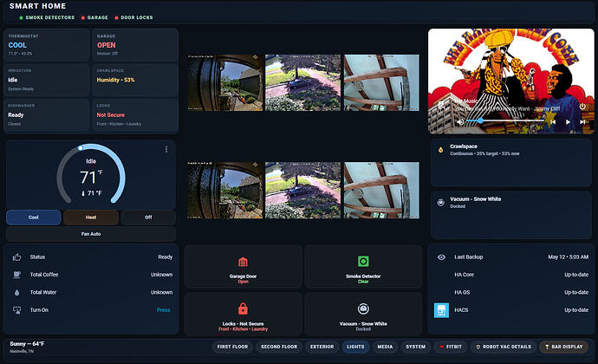Open lower row pergola camera feed

[x=381, y=191]
